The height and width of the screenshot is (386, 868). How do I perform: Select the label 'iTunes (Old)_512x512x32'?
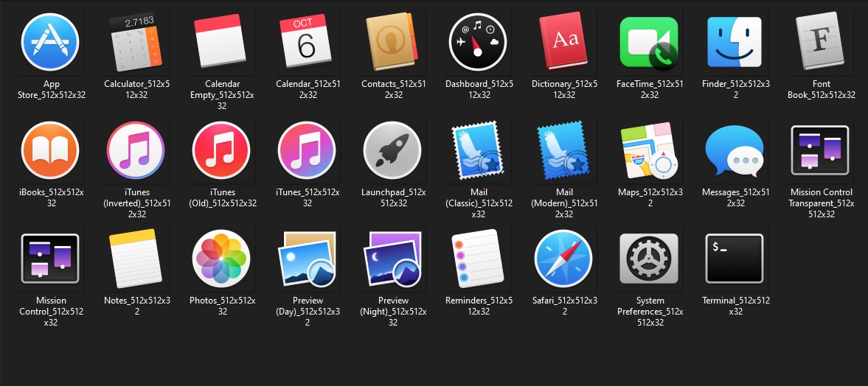point(222,198)
